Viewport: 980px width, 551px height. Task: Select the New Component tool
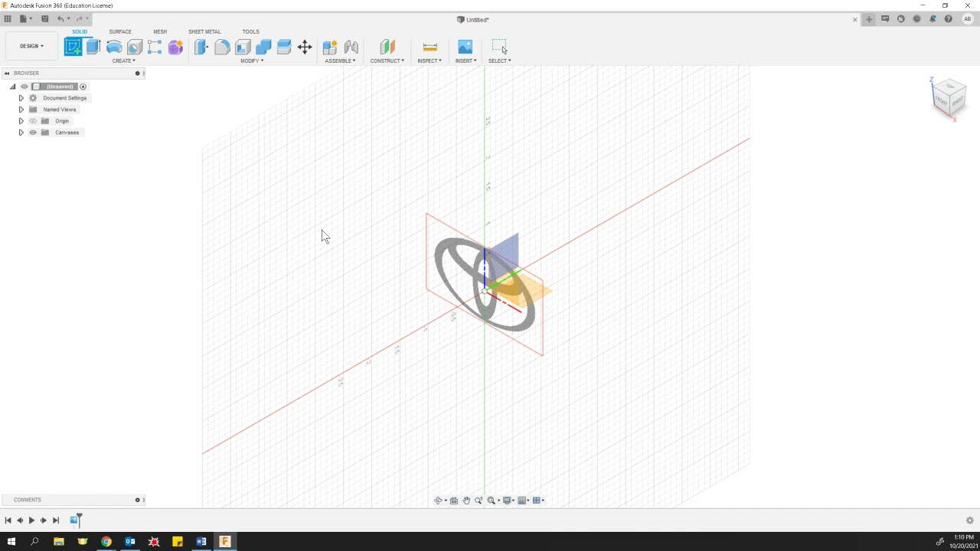(330, 47)
